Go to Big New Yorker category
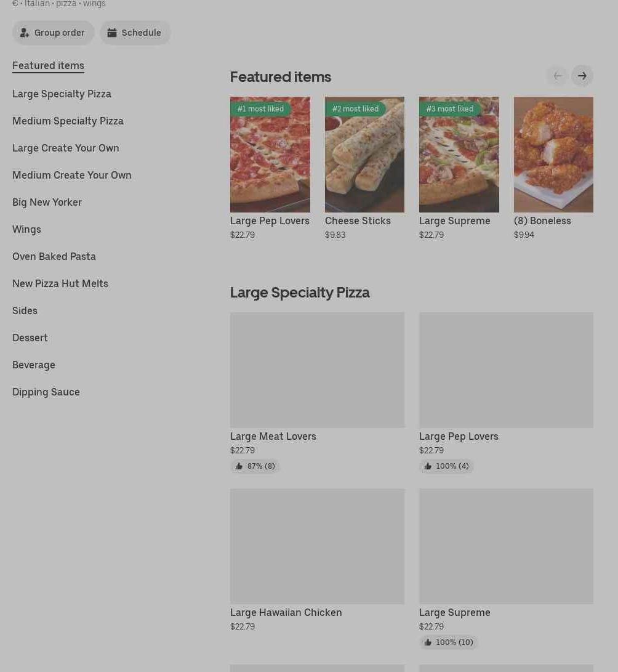The width and height of the screenshot is (618, 672). click(x=47, y=202)
